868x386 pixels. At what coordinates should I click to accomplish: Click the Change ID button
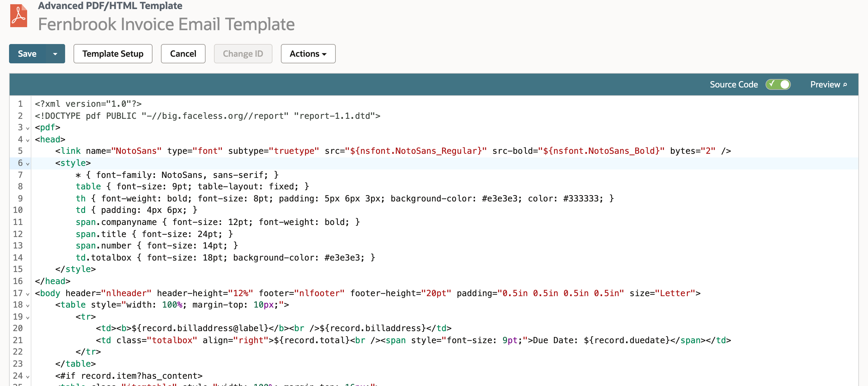click(x=243, y=54)
